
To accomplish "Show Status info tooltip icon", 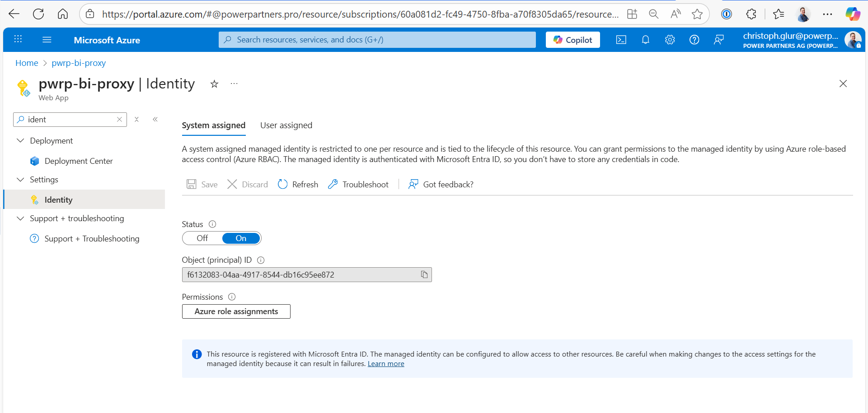I will point(212,224).
